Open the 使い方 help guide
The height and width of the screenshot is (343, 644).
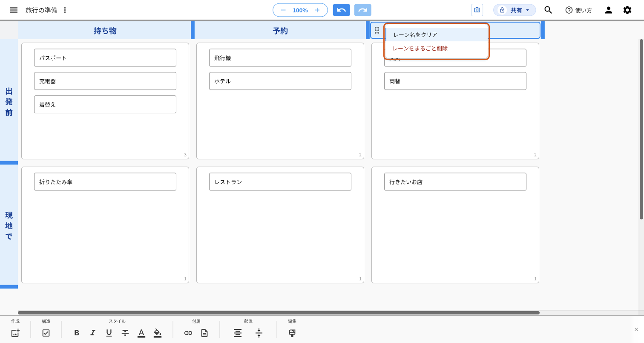click(578, 10)
